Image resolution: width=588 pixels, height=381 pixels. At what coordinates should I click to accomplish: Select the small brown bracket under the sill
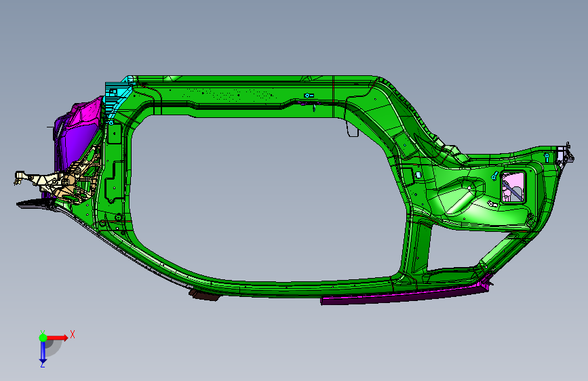[204, 294]
